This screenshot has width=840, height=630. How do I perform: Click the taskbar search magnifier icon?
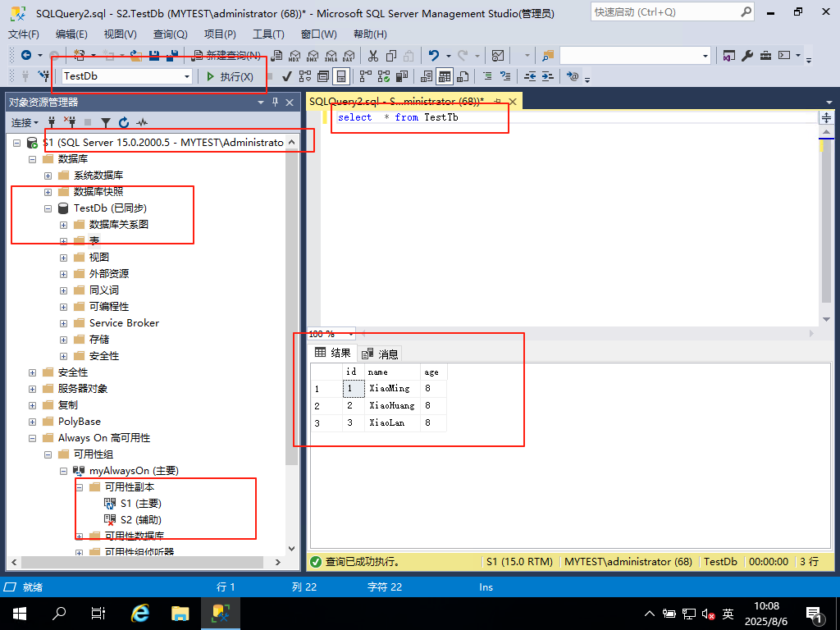59,614
